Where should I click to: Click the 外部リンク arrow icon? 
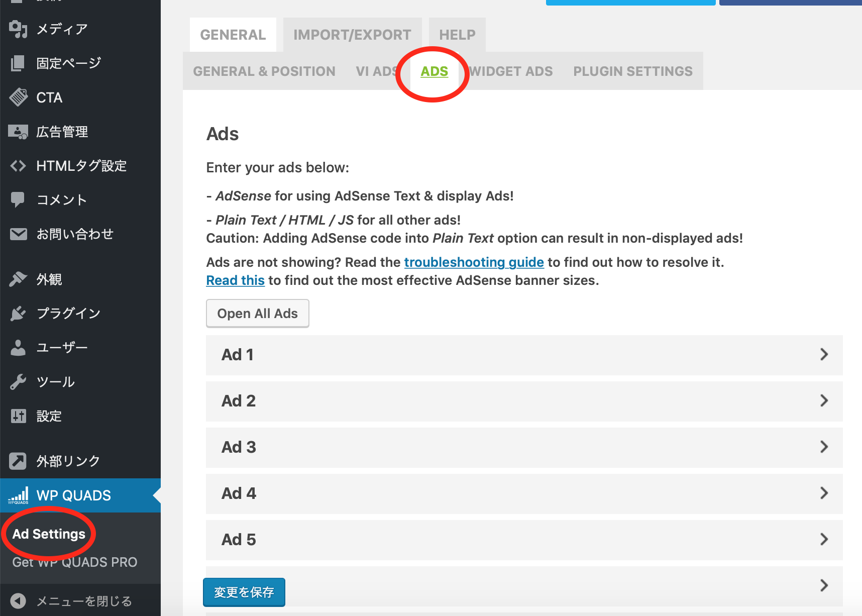(x=18, y=461)
